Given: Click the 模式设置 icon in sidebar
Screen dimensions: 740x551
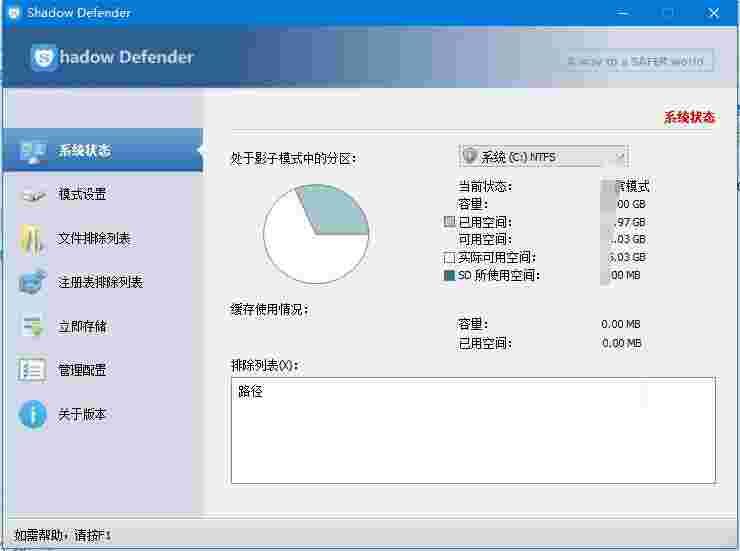Looking at the screenshot, I should (x=33, y=195).
